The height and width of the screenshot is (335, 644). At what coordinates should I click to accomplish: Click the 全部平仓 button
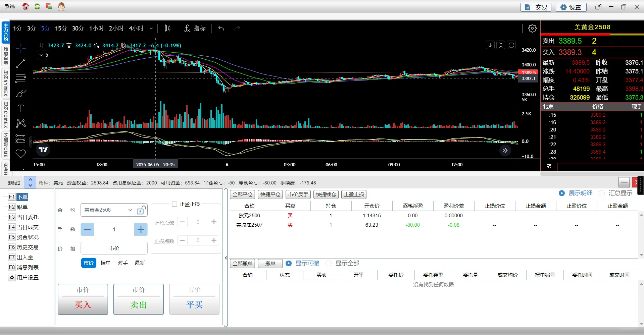tap(243, 194)
